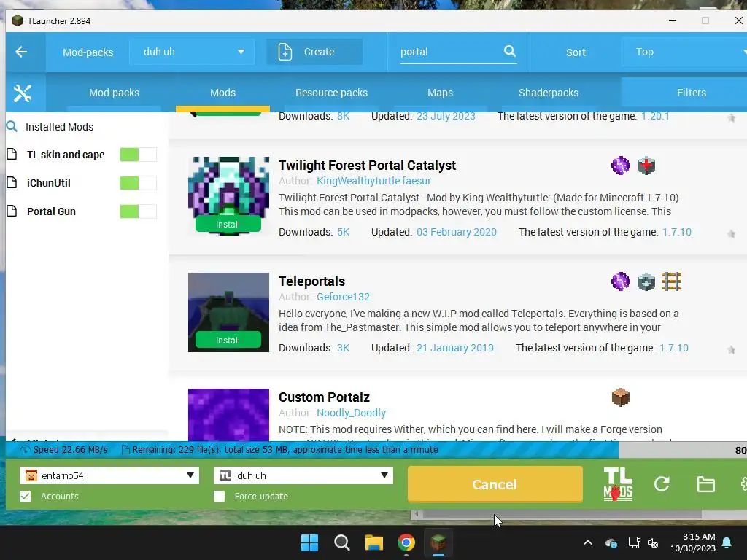Open Twilight Forest Portal Catalyst thumbnail

pos(228,196)
